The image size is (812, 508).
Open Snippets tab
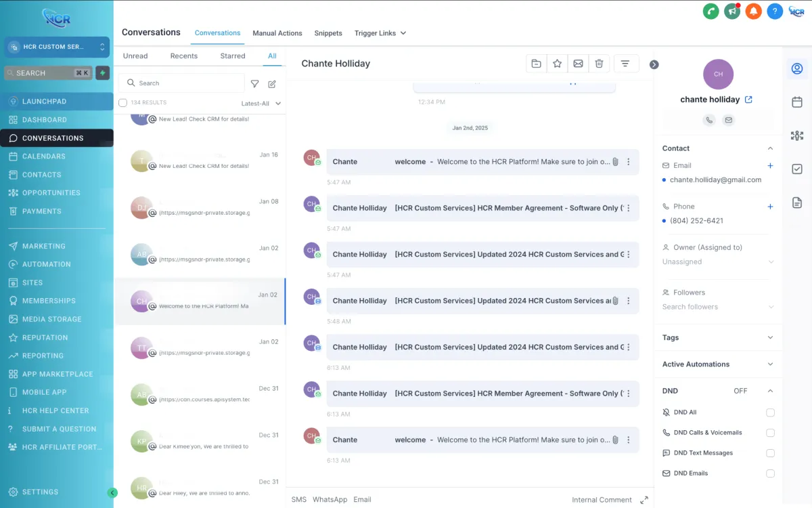(328, 33)
